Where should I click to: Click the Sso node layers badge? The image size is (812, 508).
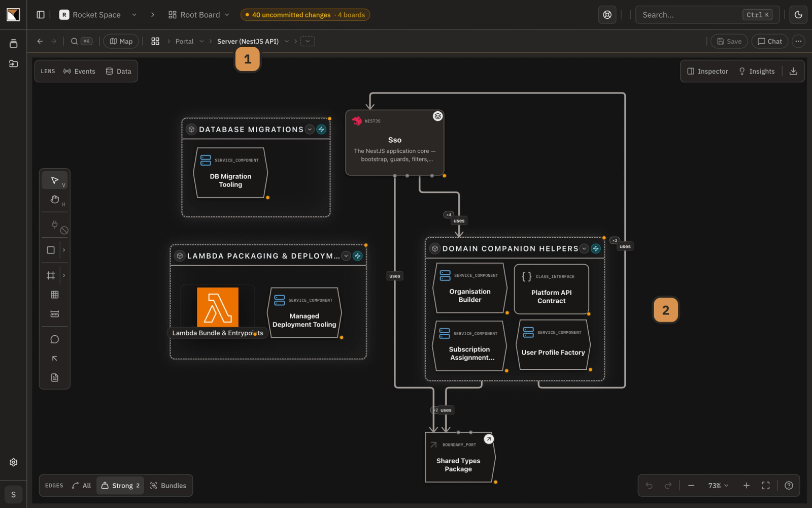coord(437,116)
